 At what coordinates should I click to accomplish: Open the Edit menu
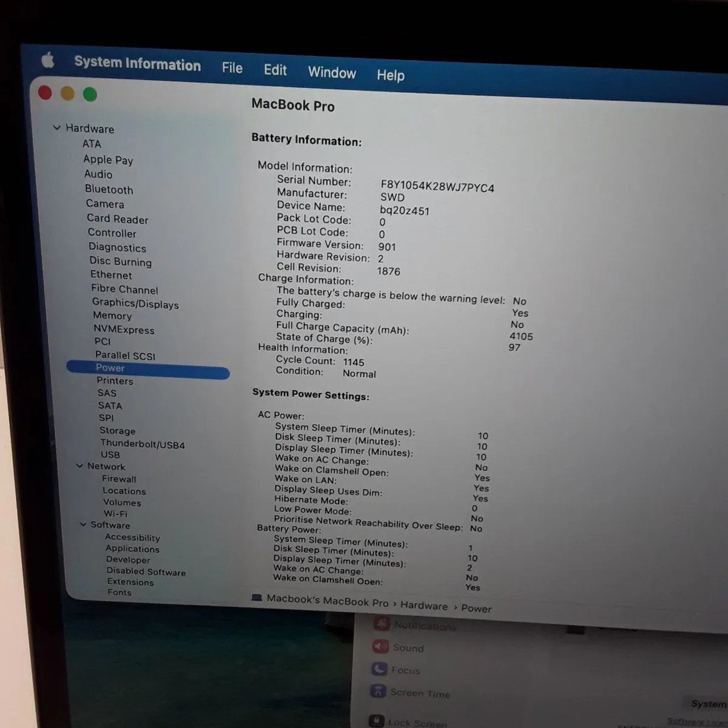pyautogui.click(x=275, y=70)
